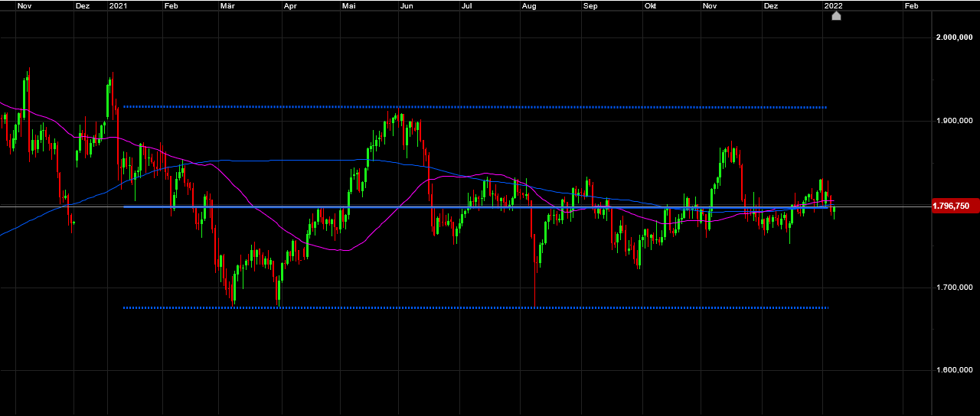Click the Nov label right after Okt

[x=710, y=5]
